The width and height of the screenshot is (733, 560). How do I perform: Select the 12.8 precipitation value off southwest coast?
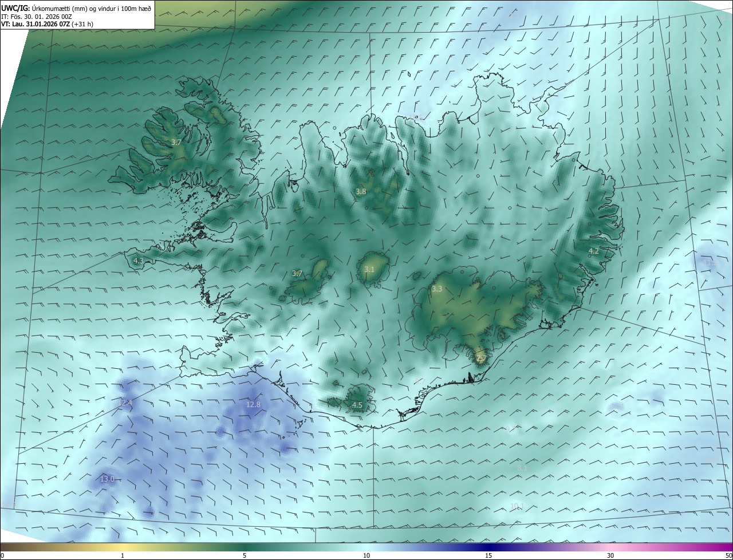253,404
